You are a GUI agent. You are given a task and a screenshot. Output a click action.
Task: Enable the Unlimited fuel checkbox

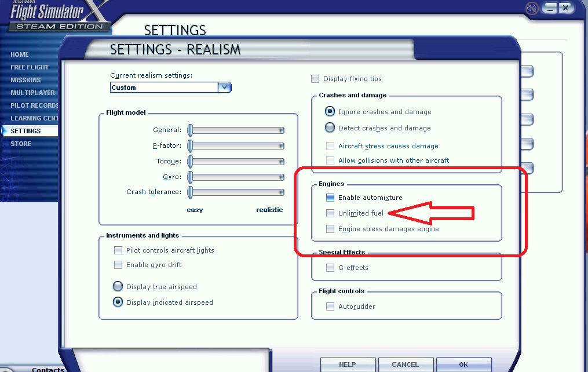(x=330, y=213)
